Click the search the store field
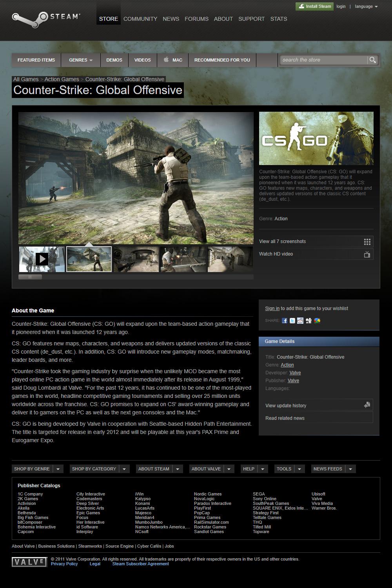 pos(324,60)
